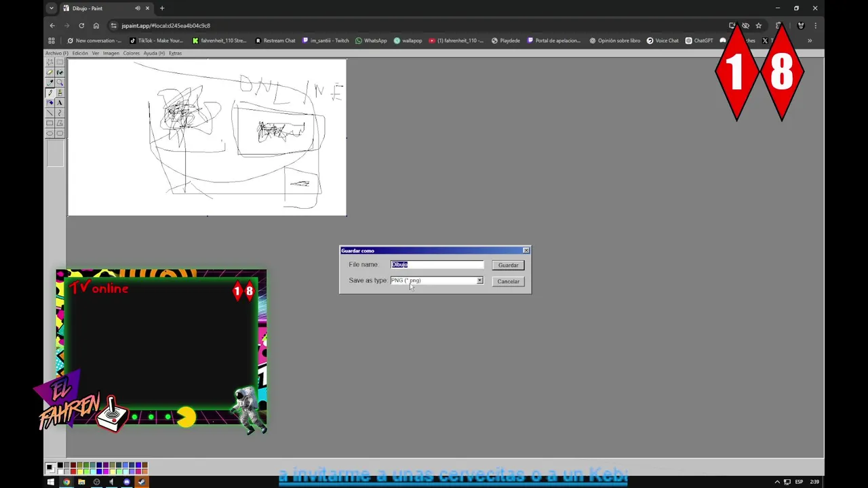The width and height of the screenshot is (868, 488).
Task: Select the rectangular Select tool
Action: 60,62
